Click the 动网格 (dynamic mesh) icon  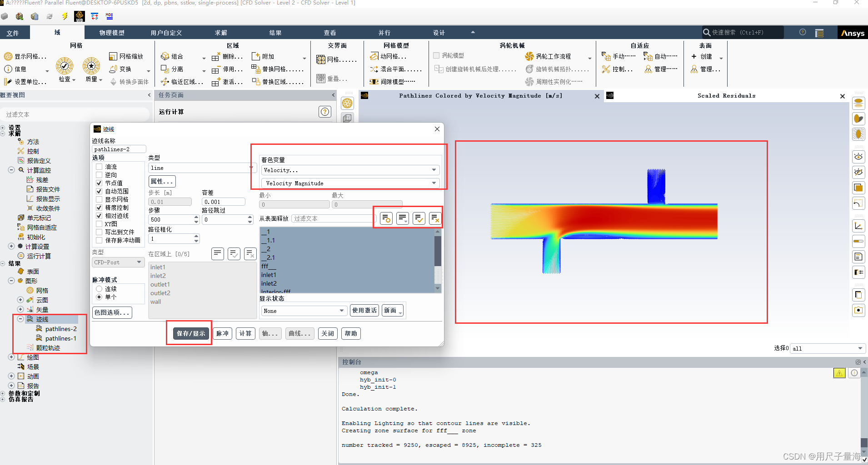(374, 56)
